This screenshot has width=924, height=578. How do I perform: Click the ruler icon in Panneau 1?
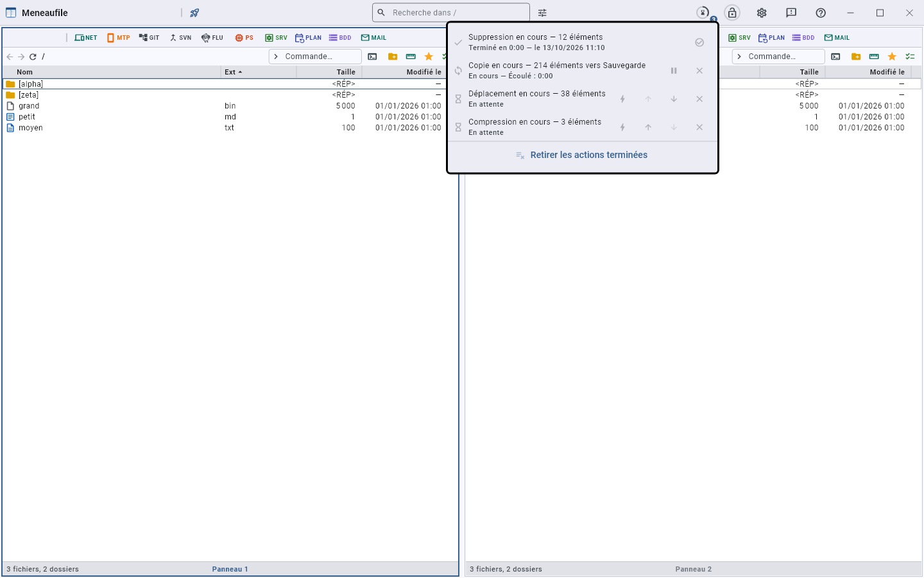tap(411, 57)
